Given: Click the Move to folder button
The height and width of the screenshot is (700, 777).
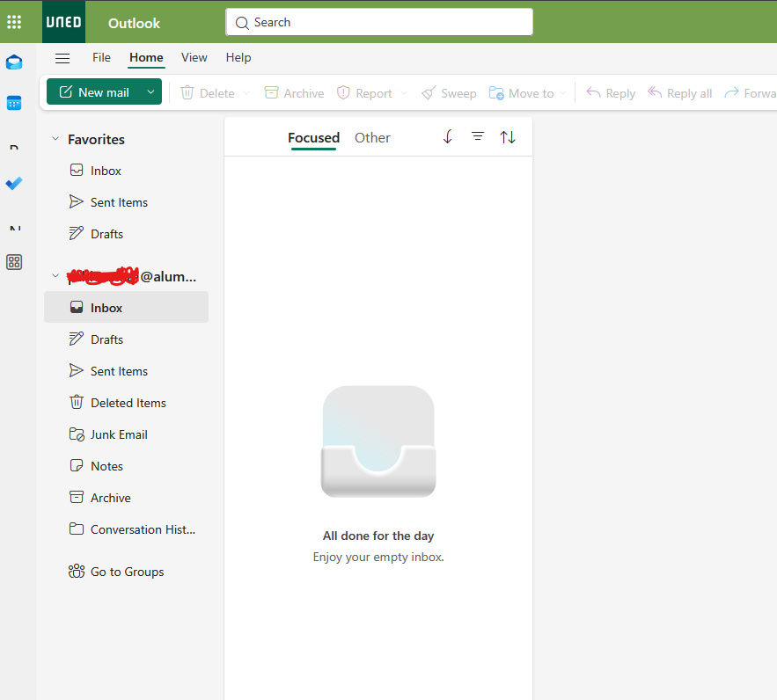Looking at the screenshot, I should pos(521,93).
